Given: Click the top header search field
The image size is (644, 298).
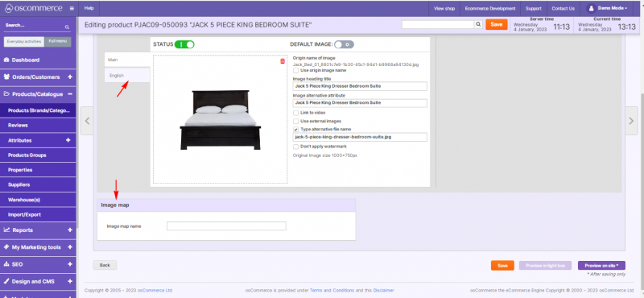Looking at the screenshot, I should pos(438,25).
